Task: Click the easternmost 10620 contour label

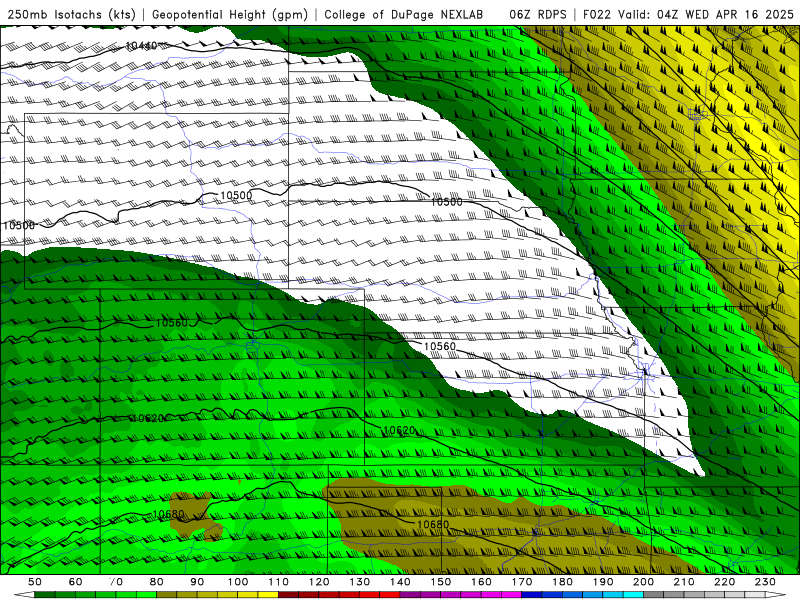Action: [x=399, y=431]
